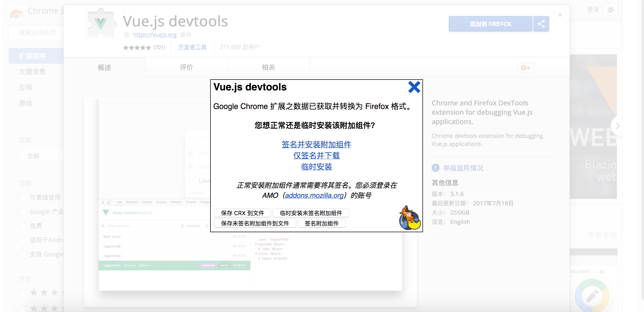
Task: Switch to the 相关 tab
Action: [268, 67]
